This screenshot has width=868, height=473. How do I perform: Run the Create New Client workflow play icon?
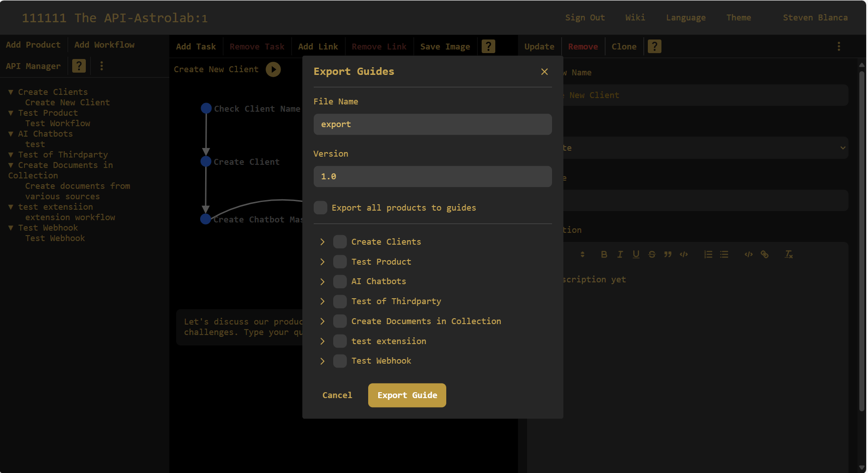(273, 69)
